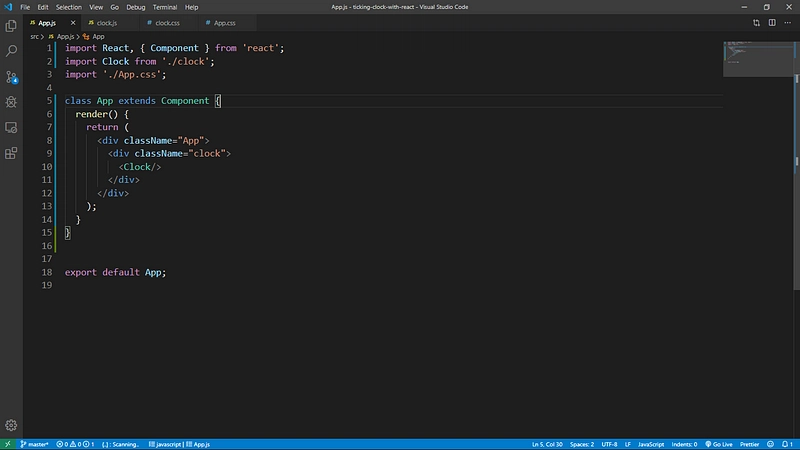The height and width of the screenshot is (450, 800).
Task: Split the editor to the right
Action: tap(772, 23)
